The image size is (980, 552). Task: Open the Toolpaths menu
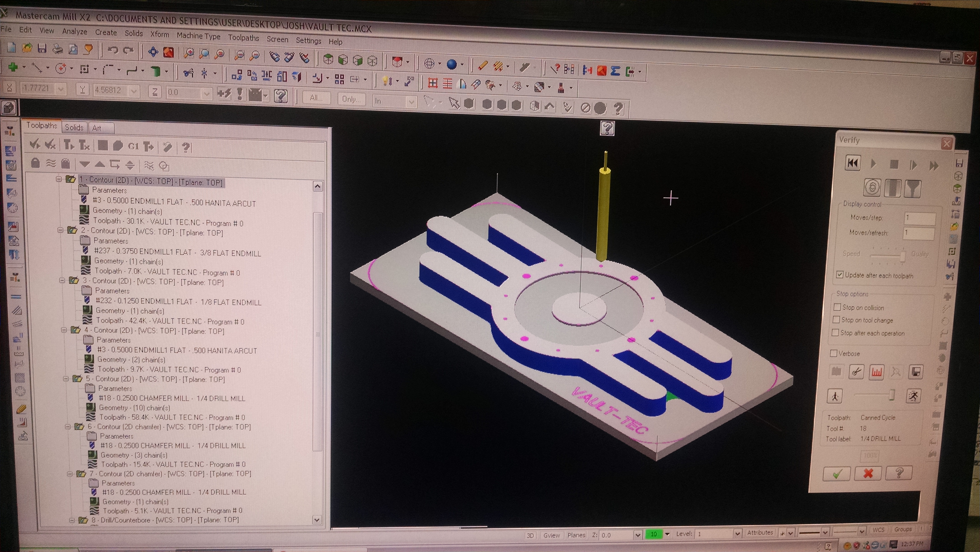coord(243,38)
